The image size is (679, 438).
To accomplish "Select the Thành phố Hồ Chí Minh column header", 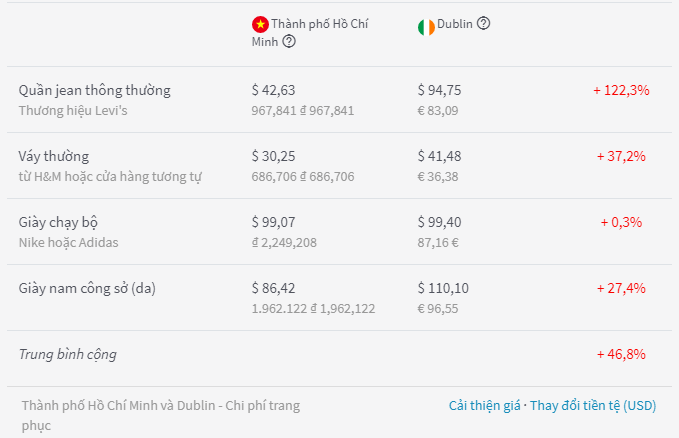I will (x=310, y=32).
